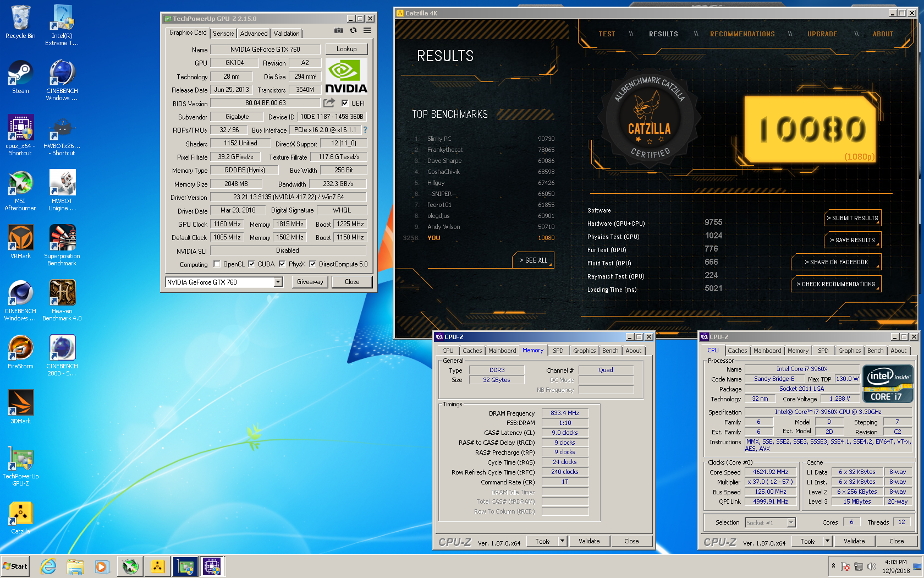This screenshot has width=924, height=578.
Task: Launch VRMark from the desktop
Action: (x=20, y=242)
